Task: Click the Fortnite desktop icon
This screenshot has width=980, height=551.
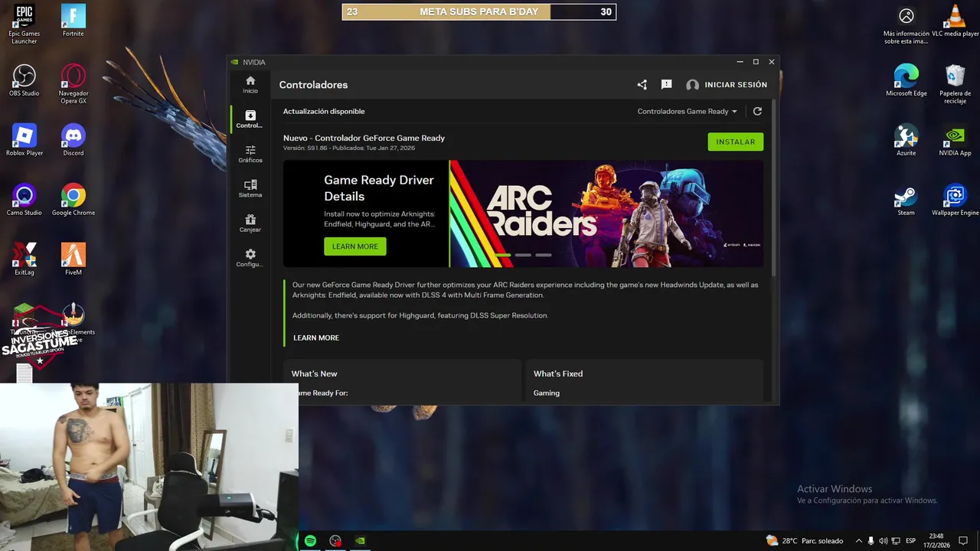Action: 73,21
